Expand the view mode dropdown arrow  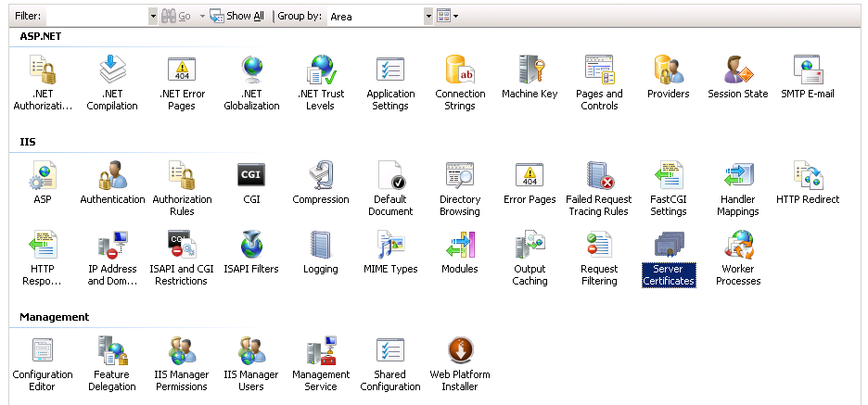point(455,17)
